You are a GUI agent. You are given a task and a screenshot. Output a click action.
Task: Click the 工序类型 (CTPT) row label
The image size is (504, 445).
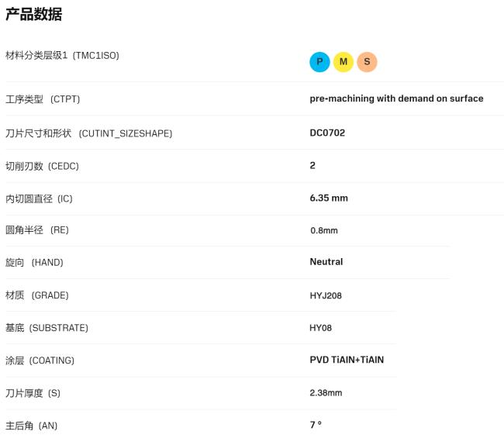43,99
